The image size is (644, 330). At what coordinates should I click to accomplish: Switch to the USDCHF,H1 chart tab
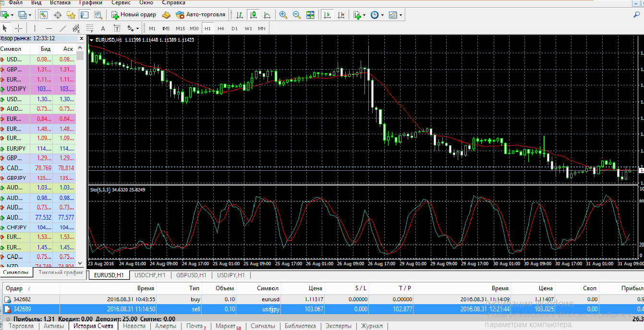pos(150,275)
